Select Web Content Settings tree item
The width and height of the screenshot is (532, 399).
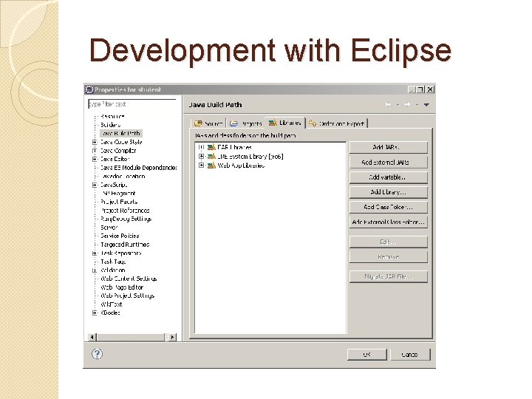click(x=129, y=279)
